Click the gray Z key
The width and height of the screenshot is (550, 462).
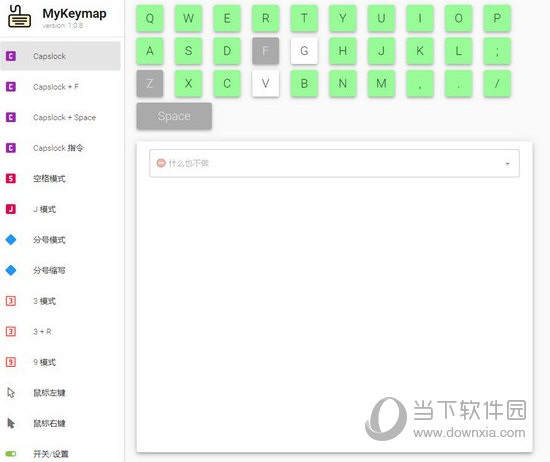150,83
